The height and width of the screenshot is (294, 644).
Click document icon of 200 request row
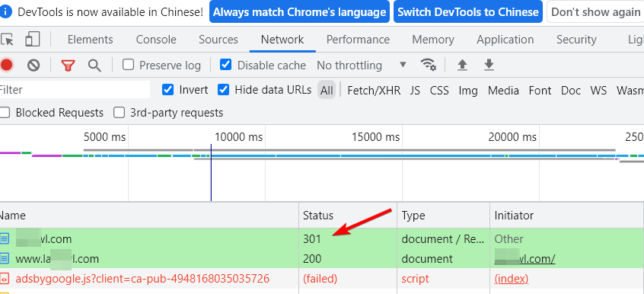click(5, 259)
